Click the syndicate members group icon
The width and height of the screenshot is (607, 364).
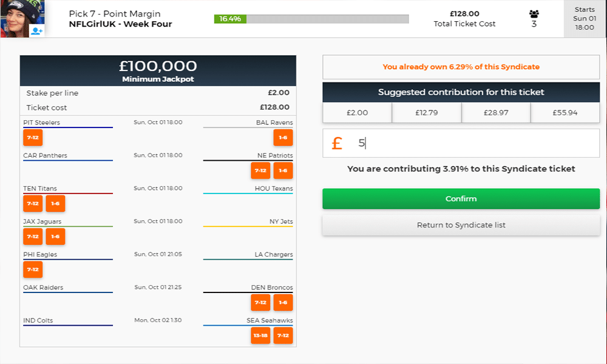(534, 14)
